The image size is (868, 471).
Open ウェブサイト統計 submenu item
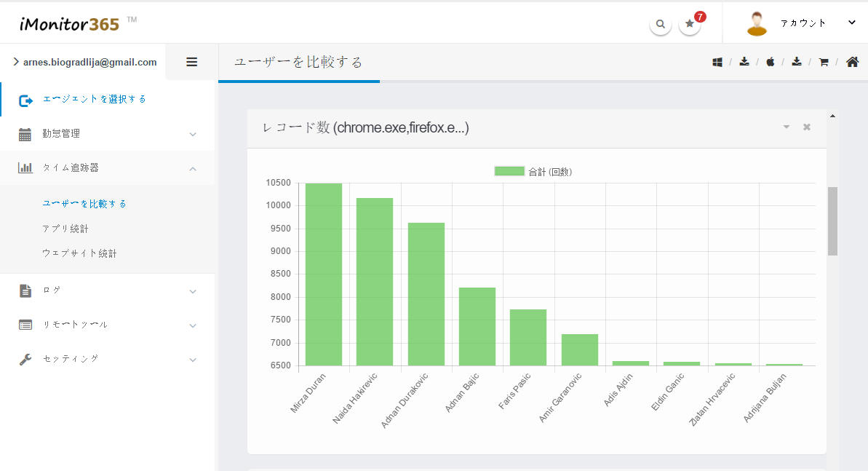click(x=79, y=253)
